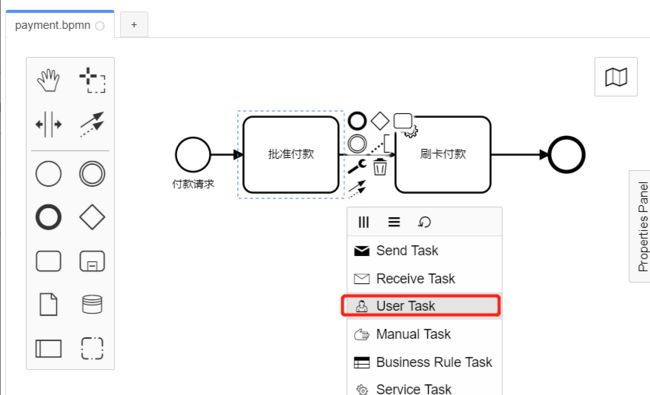
Task: Activate the hand tool in palette
Action: tap(49, 80)
